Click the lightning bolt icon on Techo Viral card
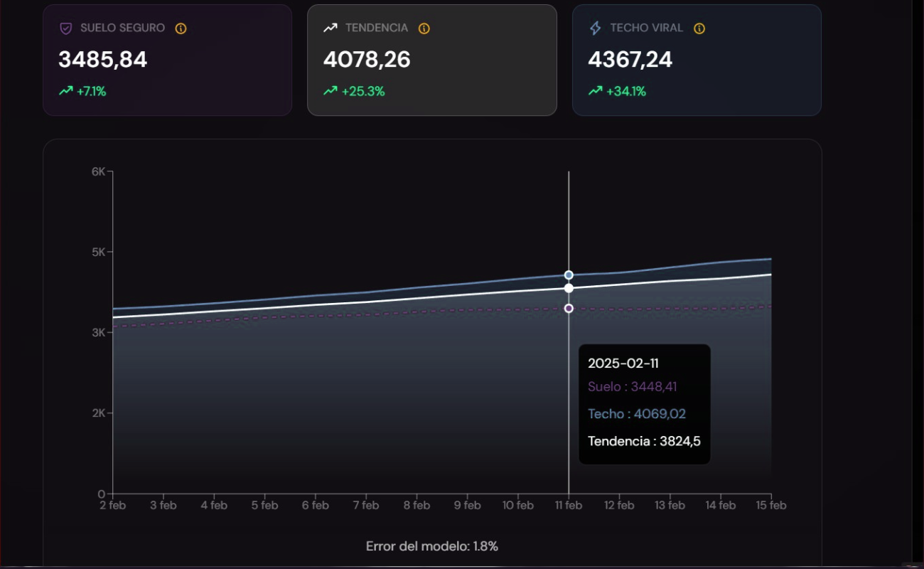 pos(594,27)
